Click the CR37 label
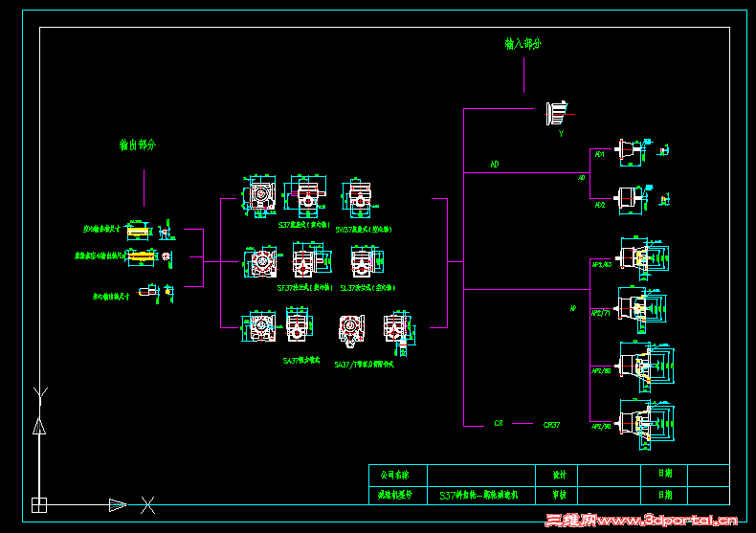Screen dimensions: 756x533 551,425
